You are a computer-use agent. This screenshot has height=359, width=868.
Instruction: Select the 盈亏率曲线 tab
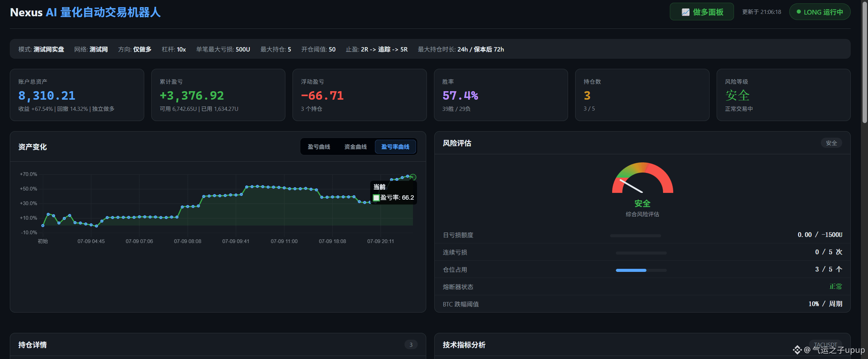click(395, 147)
